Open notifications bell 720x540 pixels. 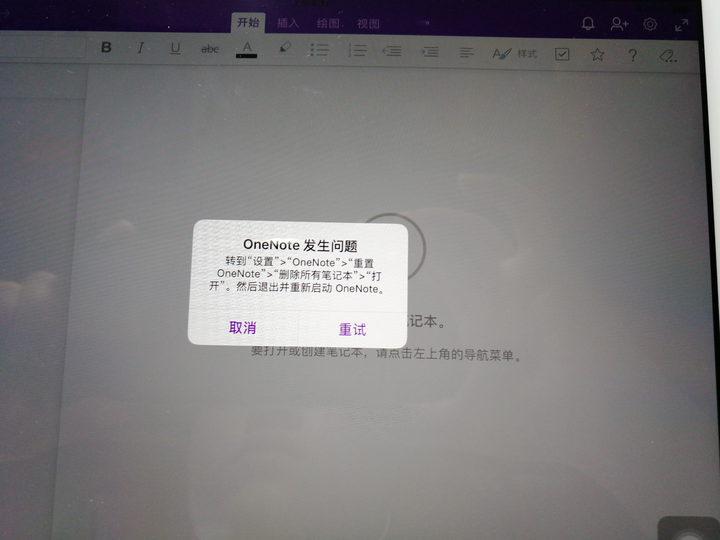pos(588,23)
